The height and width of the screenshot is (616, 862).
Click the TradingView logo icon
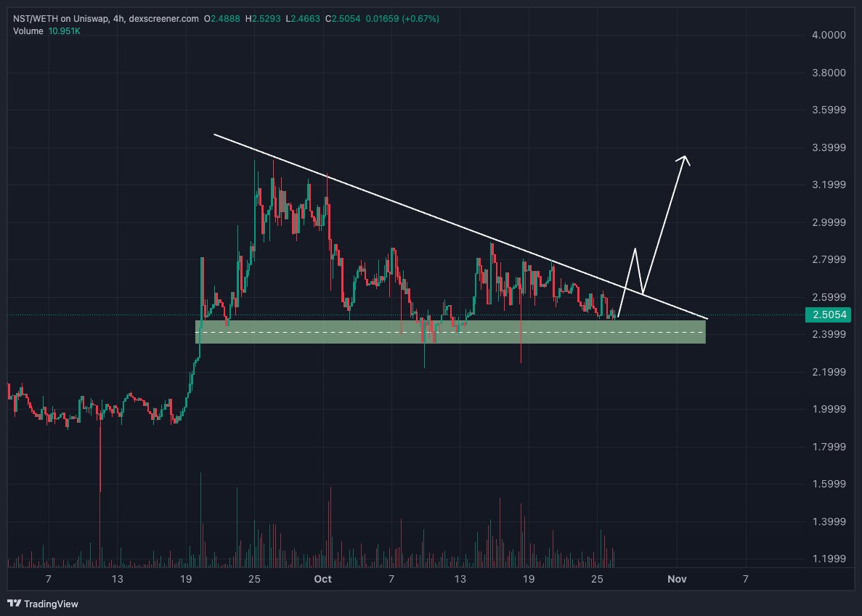[15, 604]
